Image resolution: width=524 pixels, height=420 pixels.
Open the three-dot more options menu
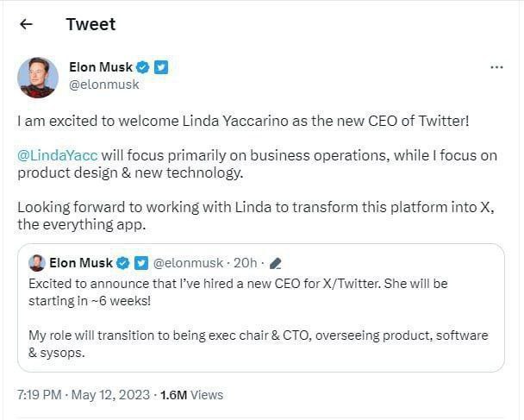pyautogui.click(x=496, y=67)
